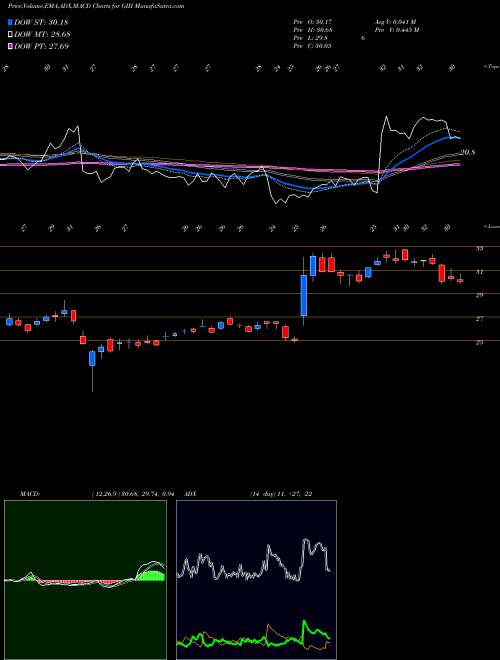The height and width of the screenshot is (660, 500).
Task: Click the 29 price axis label
Action: 479,295
